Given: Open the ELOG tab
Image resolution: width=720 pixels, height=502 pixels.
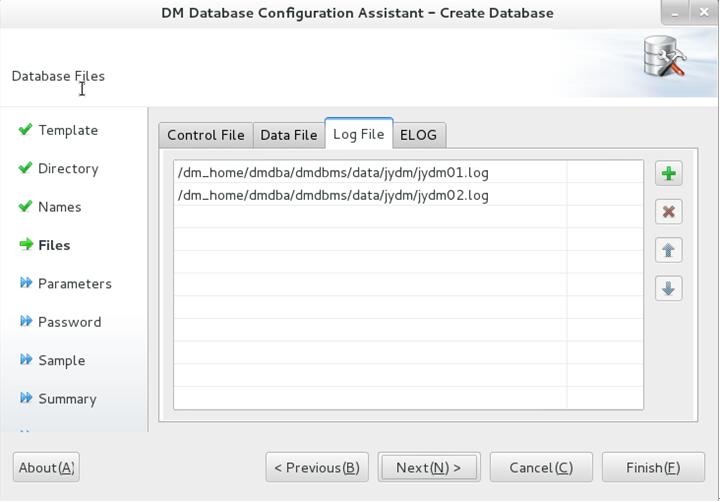Looking at the screenshot, I should [418, 135].
